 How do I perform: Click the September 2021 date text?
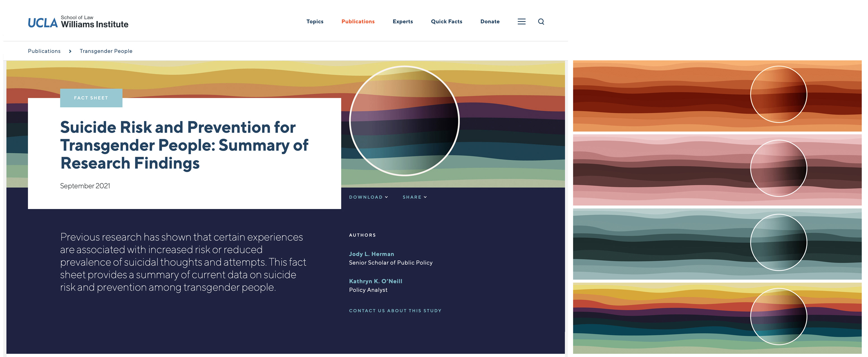pyautogui.click(x=85, y=186)
